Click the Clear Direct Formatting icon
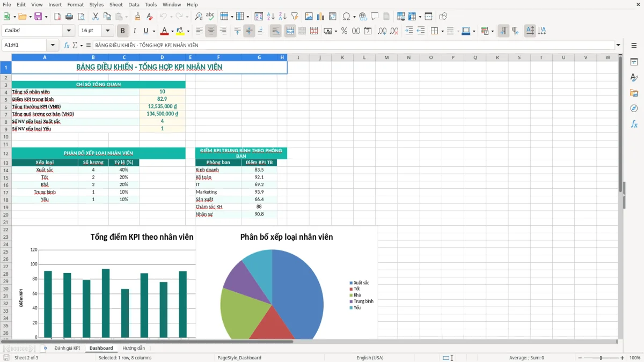 [x=149, y=17]
